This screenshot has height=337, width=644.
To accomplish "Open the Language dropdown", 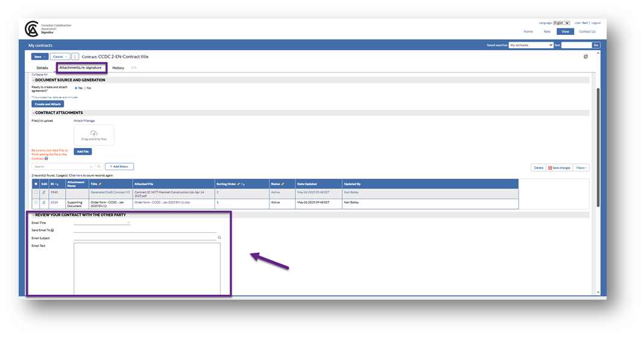I will (561, 23).
